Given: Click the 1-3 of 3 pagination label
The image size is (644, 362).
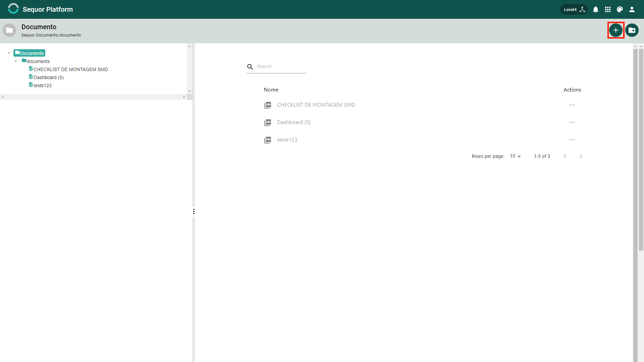Looking at the screenshot, I should point(542,156).
